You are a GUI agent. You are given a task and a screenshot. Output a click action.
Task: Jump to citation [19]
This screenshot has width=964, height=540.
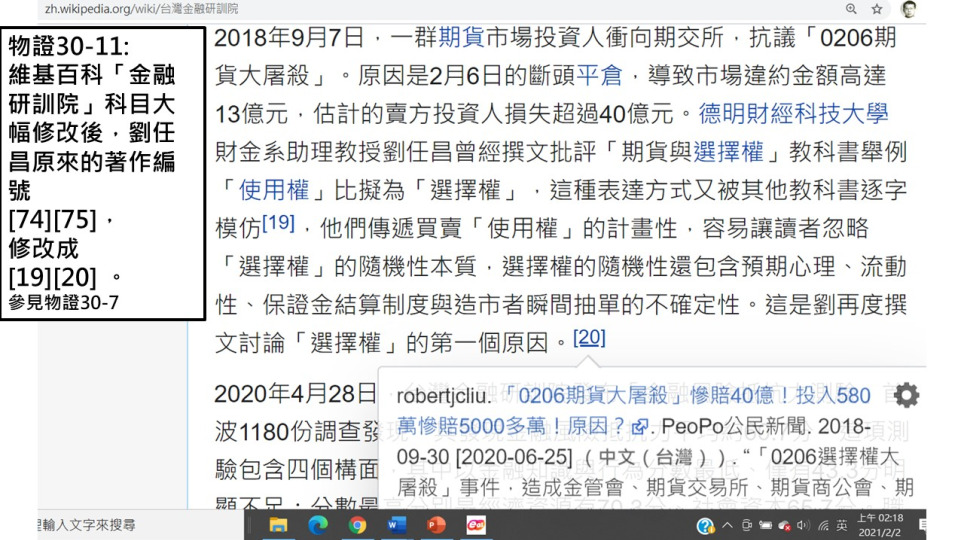[x=278, y=222]
